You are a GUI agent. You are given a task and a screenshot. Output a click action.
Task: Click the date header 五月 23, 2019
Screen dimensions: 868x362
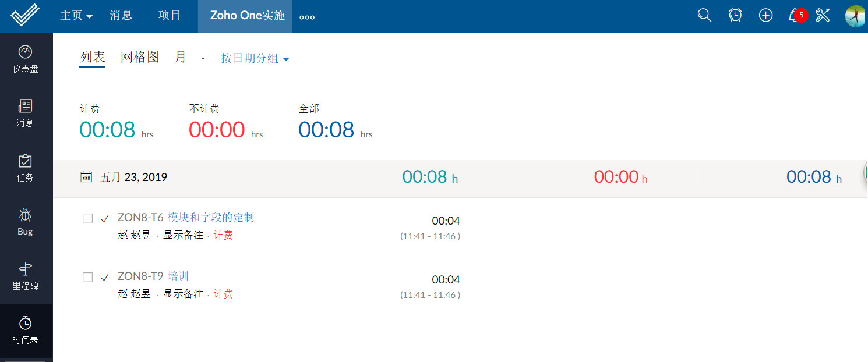[x=134, y=177]
